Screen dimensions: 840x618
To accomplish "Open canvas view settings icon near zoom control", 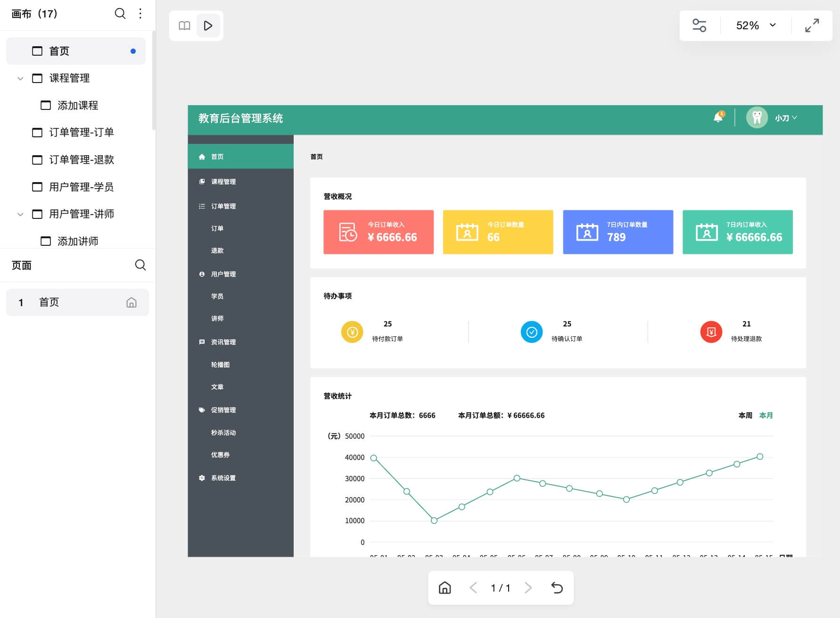I will click(x=700, y=25).
